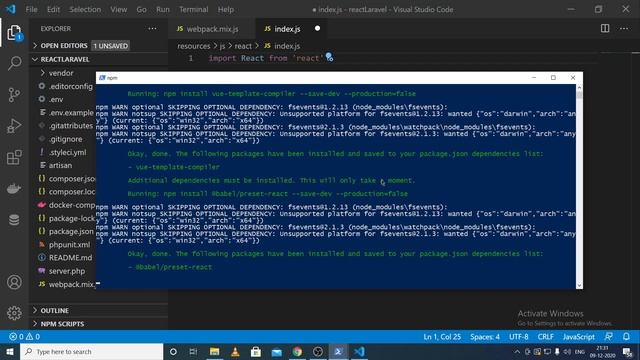
Task: Open the Go menu
Action: coord(141,9)
